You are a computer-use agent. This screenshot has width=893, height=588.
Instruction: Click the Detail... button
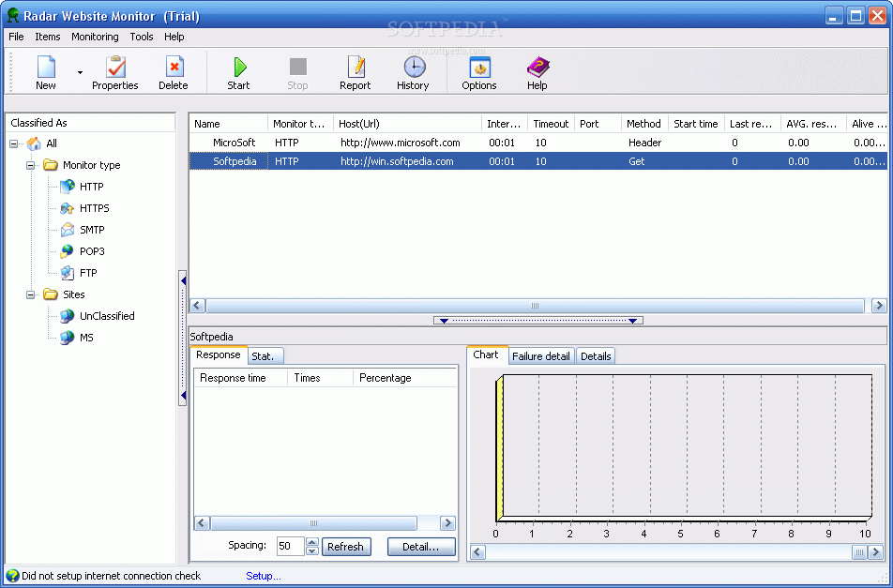pos(421,547)
